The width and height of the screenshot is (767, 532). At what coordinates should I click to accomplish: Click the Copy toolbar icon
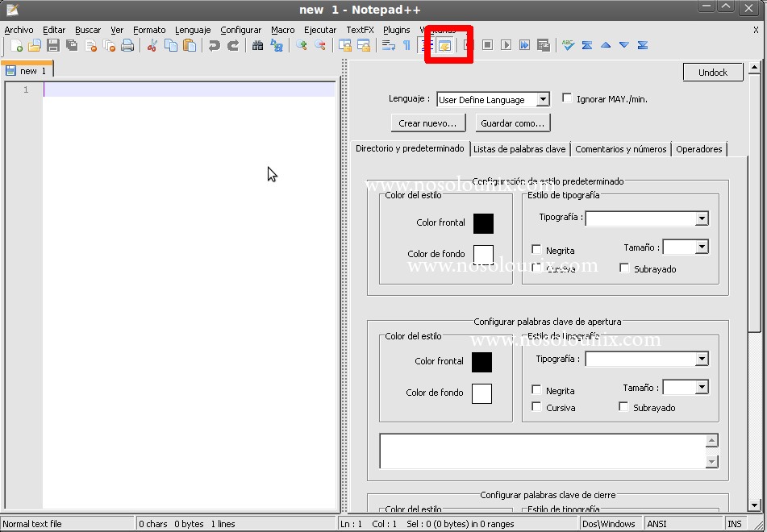click(x=171, y=45)
